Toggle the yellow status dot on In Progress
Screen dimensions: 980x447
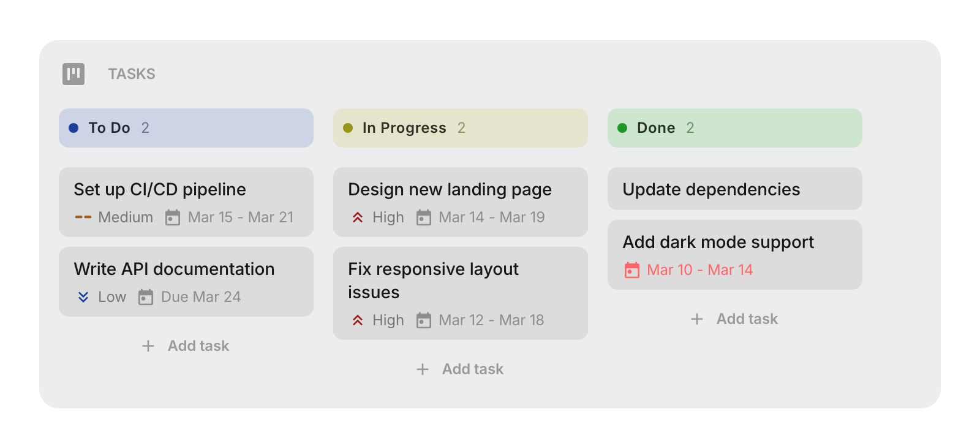click(348, 127)
